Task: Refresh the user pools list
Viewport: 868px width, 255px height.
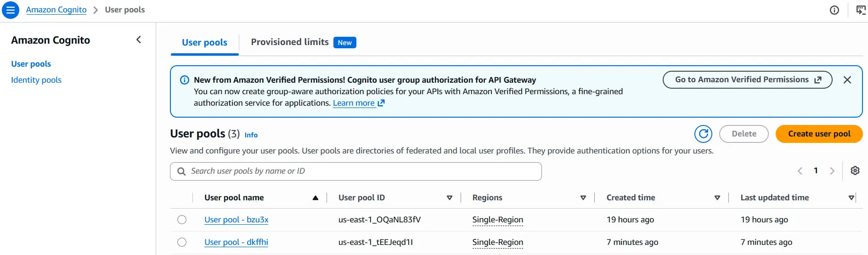Action: click(703, 134)
